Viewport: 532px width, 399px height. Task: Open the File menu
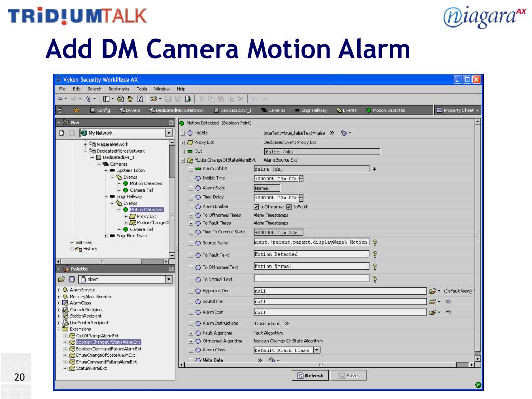62,89
